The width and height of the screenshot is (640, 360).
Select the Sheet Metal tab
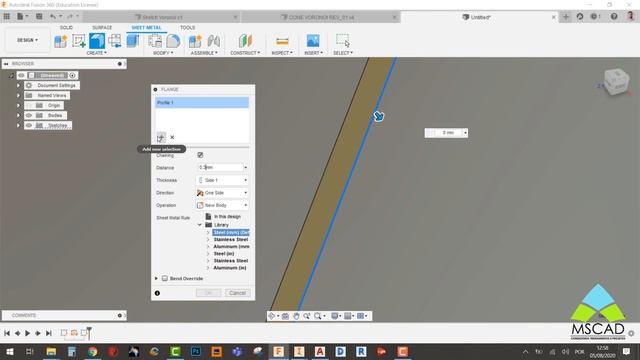(x=146, y=27)
